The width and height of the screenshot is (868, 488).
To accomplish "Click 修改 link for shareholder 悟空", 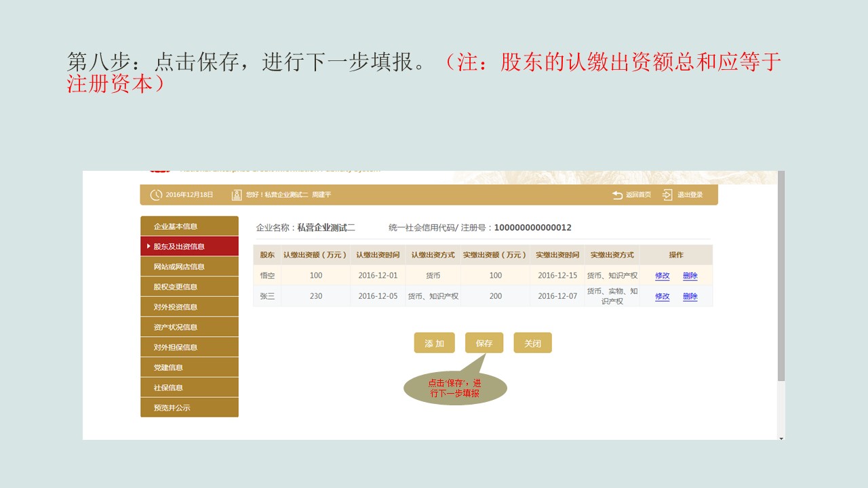I will tap(662, 276).
